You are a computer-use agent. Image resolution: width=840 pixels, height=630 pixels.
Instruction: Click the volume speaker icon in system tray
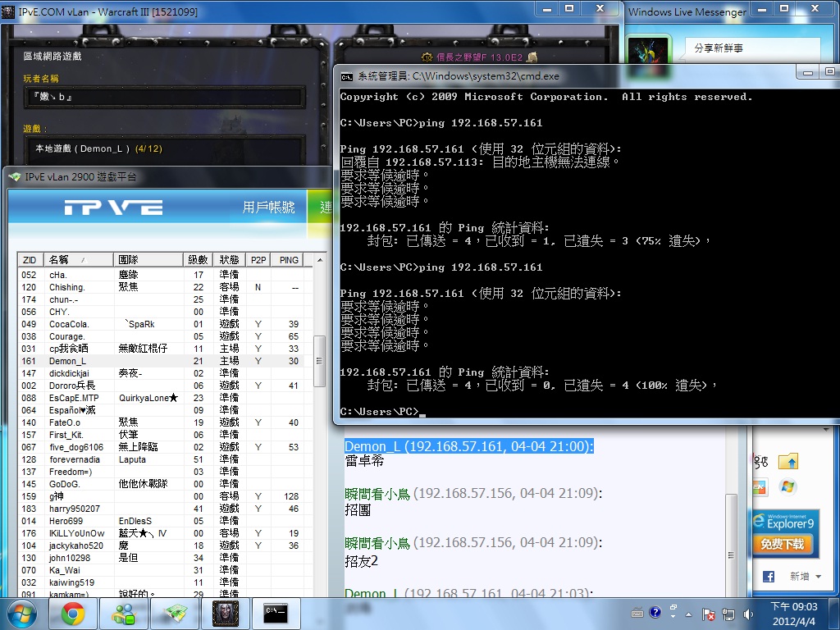point(747,614)
